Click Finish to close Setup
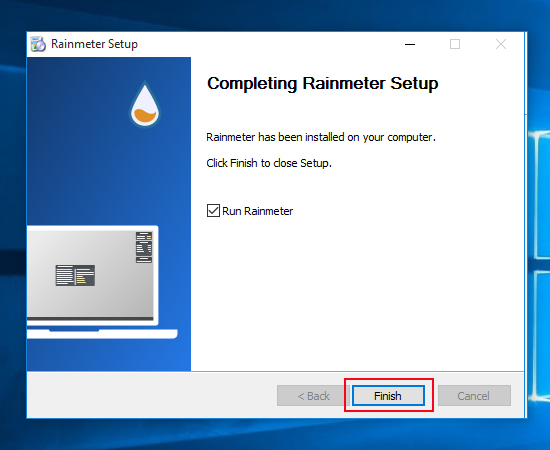This screenshot has height=450, width=550. click(388, 396)
